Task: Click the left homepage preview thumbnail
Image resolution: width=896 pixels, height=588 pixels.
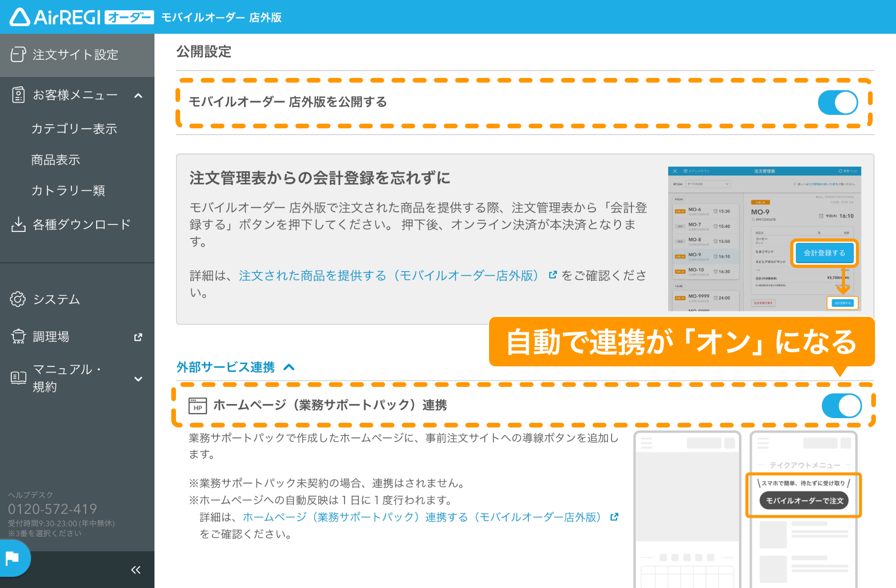Action: pos(687,510)
